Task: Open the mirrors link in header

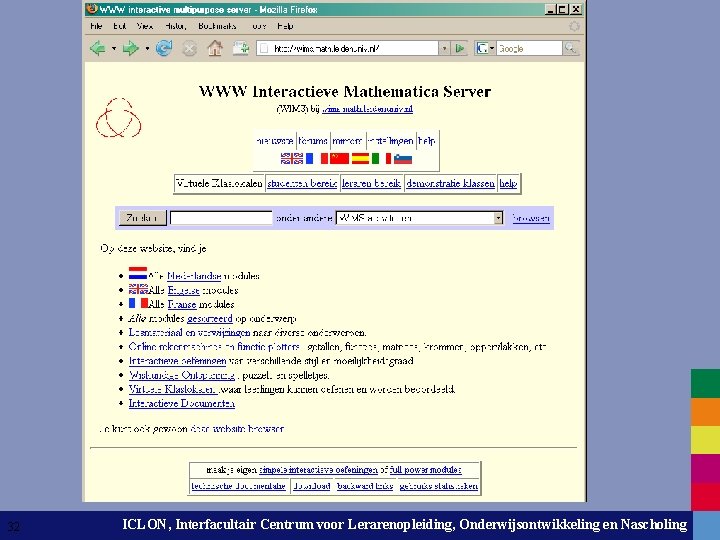Action: [x=347, y=141]
